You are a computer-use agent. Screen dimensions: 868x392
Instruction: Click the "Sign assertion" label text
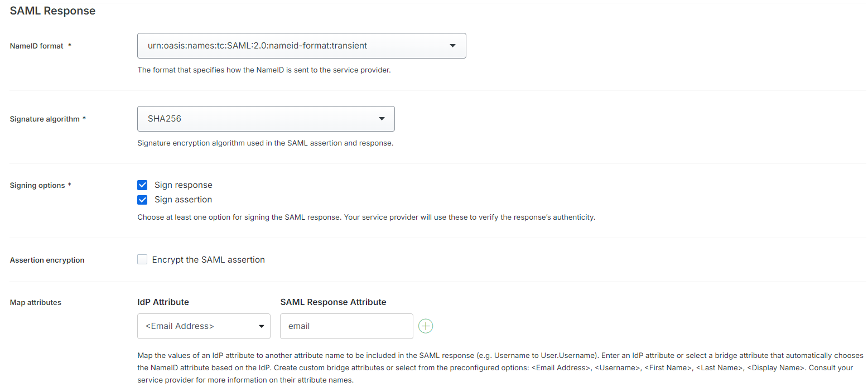[x=184, y=200]
